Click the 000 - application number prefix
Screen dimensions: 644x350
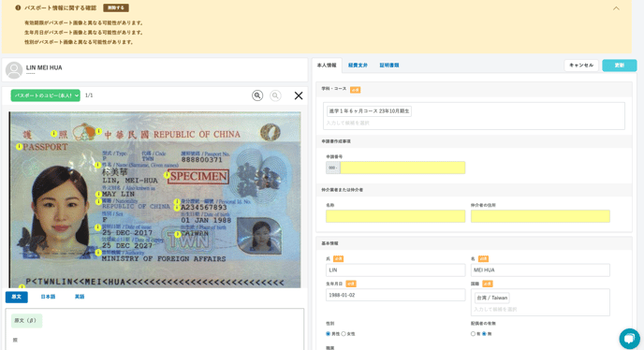(333, 168)
